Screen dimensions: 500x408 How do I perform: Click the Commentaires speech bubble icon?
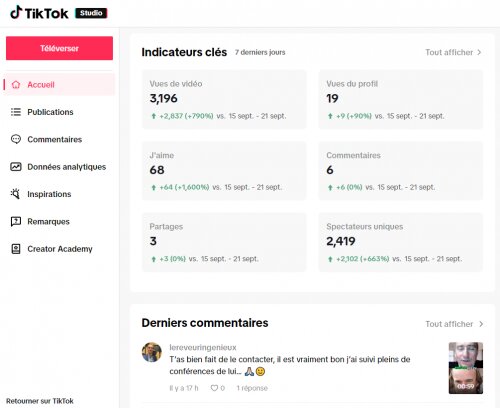(16, 139)
